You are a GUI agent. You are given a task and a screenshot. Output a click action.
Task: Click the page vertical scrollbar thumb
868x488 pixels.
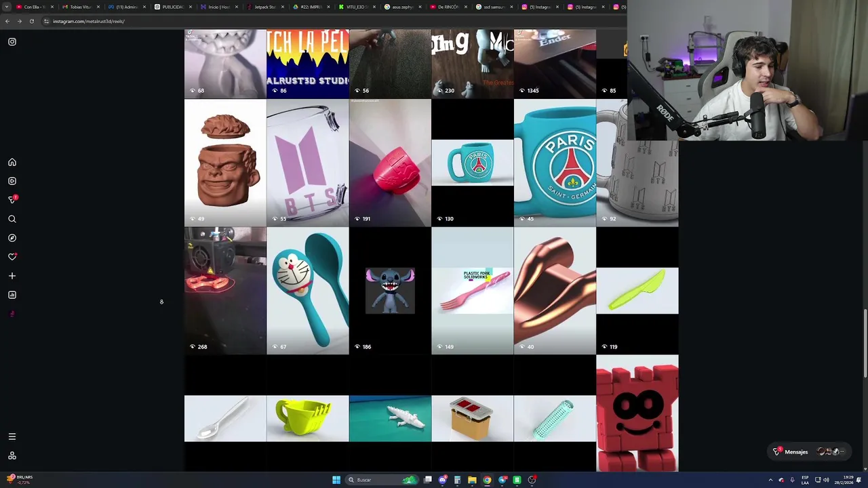pyautogui.click(x=865, y=343)
